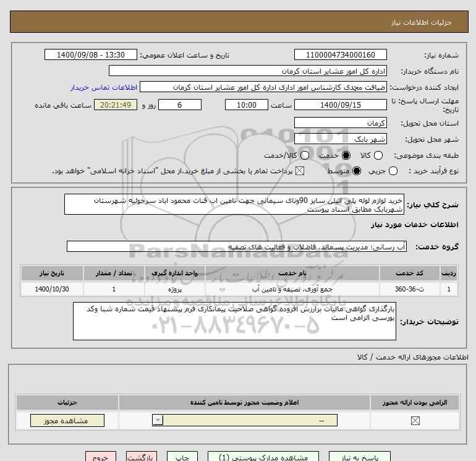This screenshot has height=461, width=476.
Task: Toggle the Islamic treasury payment checkbox
Action: point(300,171)
